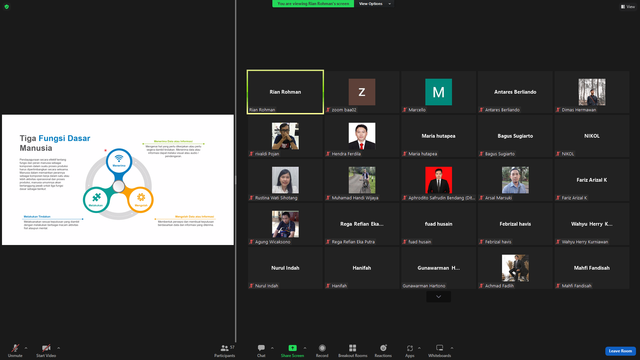Open audio options arrow beside Unmute
Viewport: 640px width, 360px height.
[x=26, y=348]
